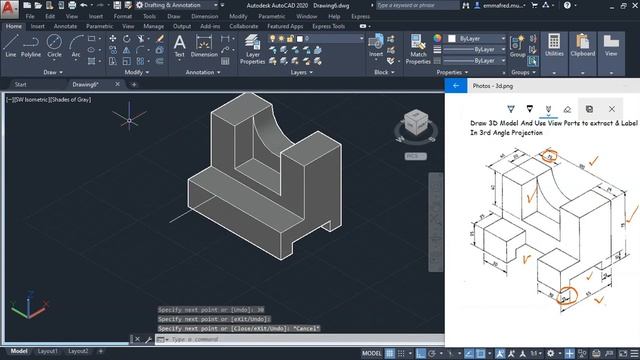Select the Mirror tool

[127, 50]
